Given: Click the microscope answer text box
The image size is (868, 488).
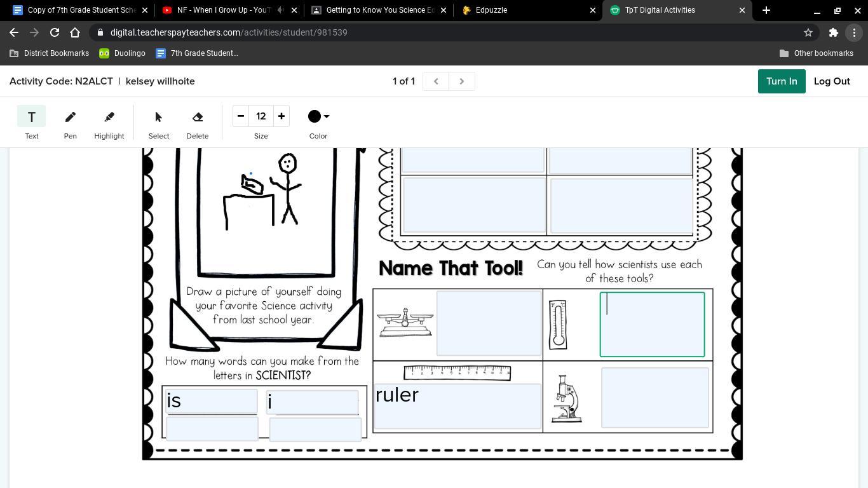Looking at the screenshot, I should pos(654,398).
